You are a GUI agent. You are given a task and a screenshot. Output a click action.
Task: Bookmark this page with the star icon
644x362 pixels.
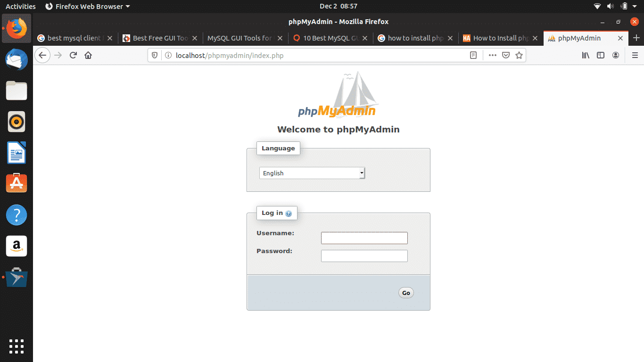pyautogui.click(x=519, y=55)
